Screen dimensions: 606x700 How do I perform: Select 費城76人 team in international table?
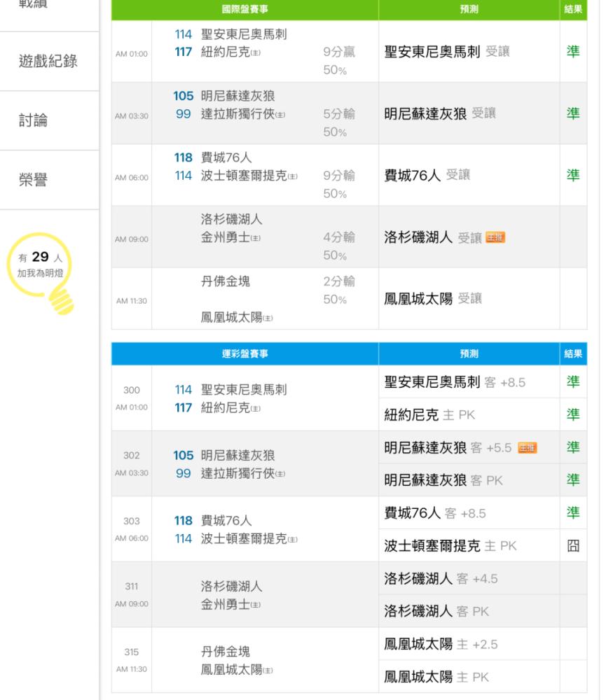[x=226, y=157]
